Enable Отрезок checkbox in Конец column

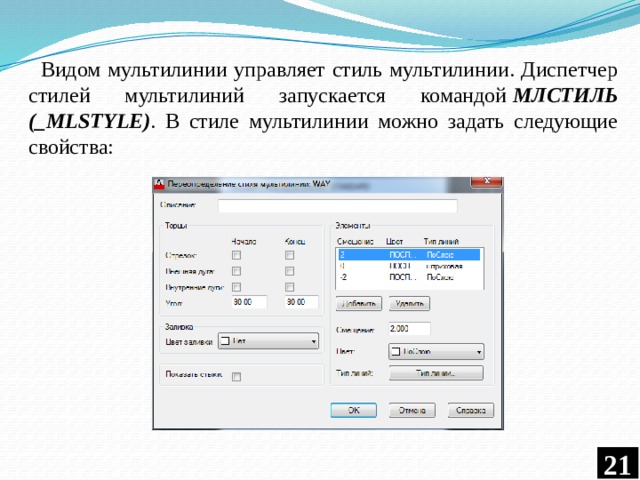289,256
